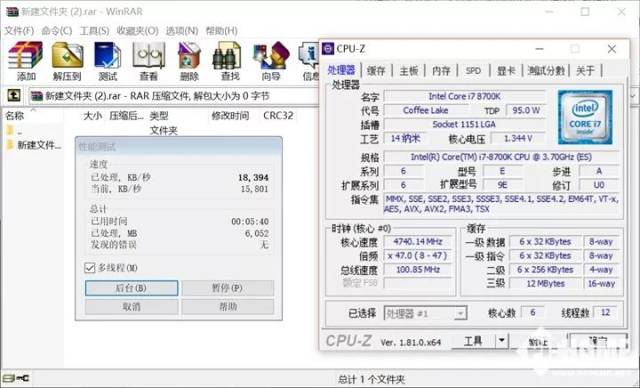Screen dimensions: 640x388
Task: Click the Packed (压缩后) column header
Action: (126, 115)
